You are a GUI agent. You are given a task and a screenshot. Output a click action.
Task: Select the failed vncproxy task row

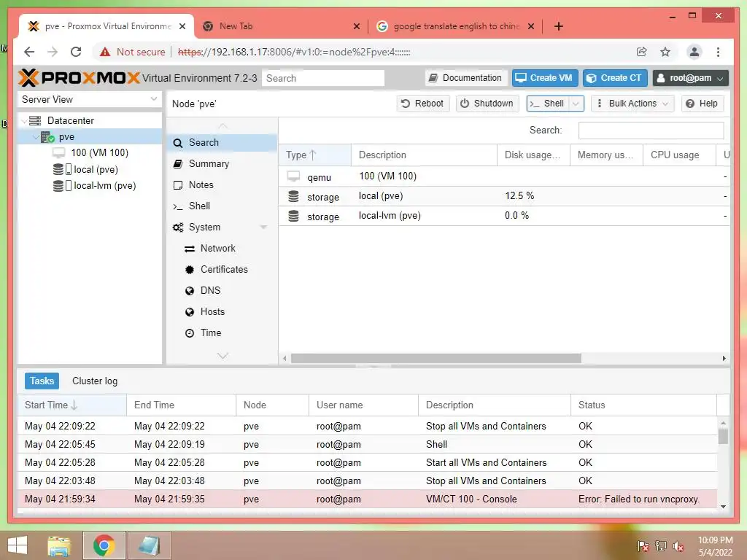click(x=368, y=499)
